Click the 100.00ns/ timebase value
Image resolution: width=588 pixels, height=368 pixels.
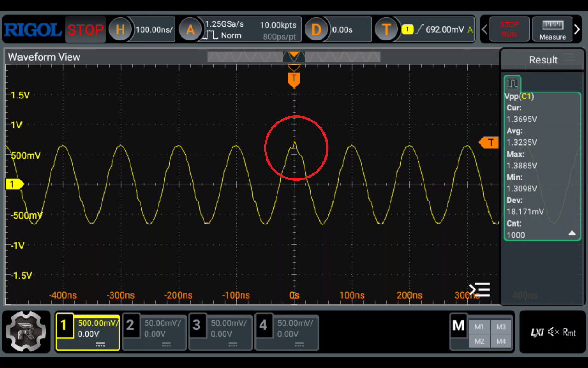[154, 30]
